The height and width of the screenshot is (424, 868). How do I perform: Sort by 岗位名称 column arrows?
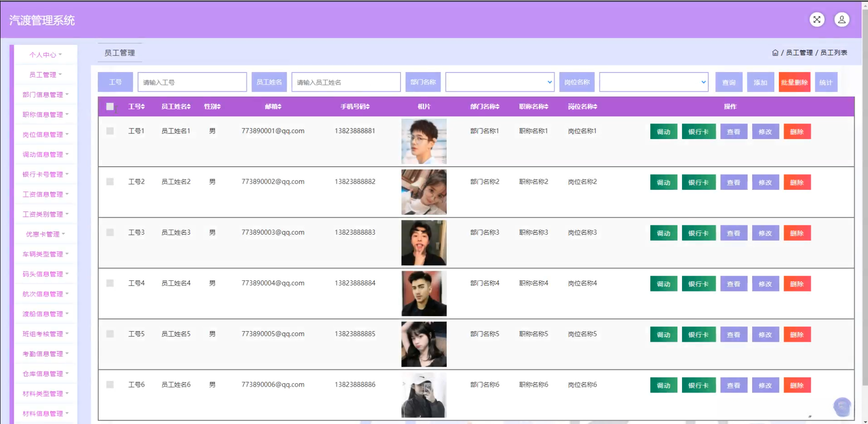coord(595,107)
